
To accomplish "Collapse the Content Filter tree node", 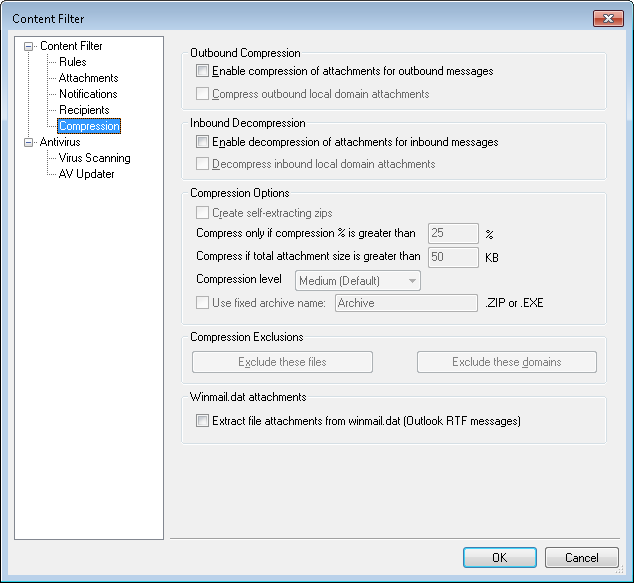I will 29,46.
